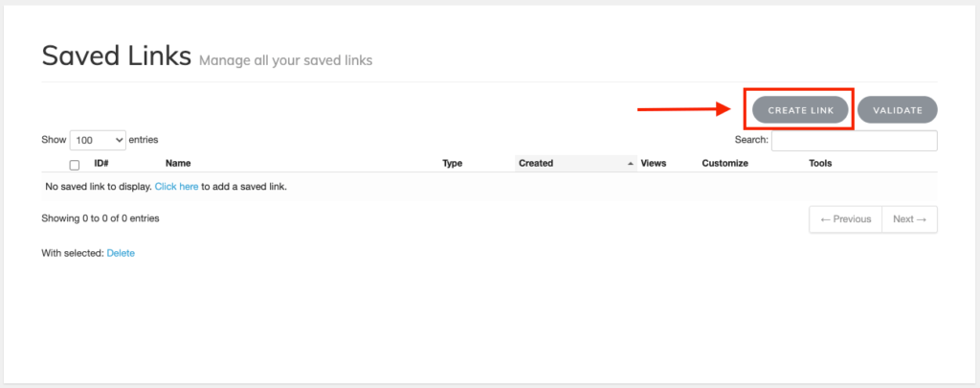
Task: Click the Tools column header
Action: [820, 163]
